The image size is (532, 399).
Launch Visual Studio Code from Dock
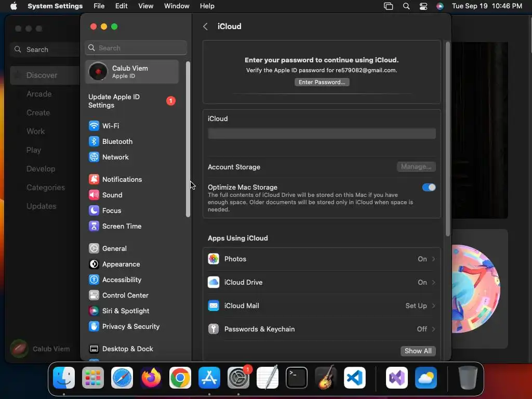tap(355, 378)
